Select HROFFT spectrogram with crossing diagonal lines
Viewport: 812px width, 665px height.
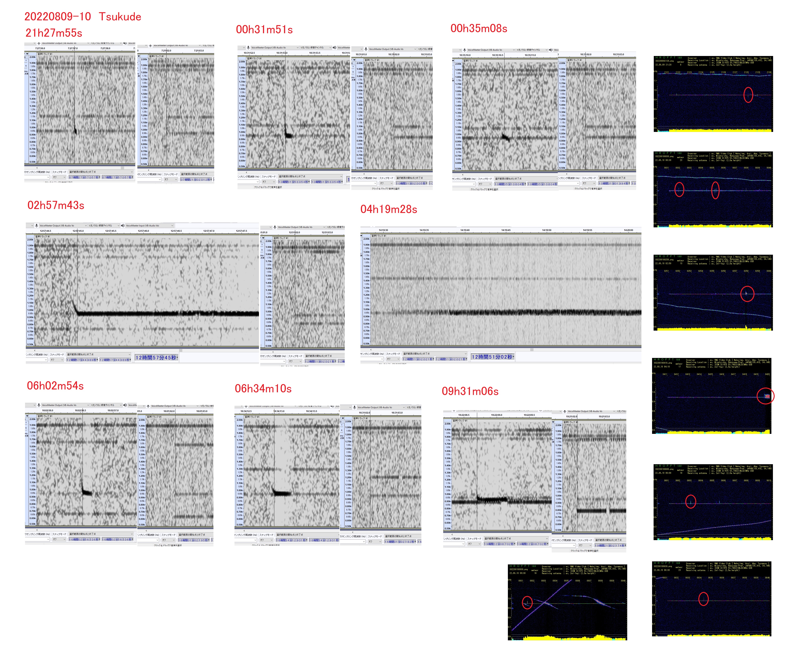pos(567,602)
